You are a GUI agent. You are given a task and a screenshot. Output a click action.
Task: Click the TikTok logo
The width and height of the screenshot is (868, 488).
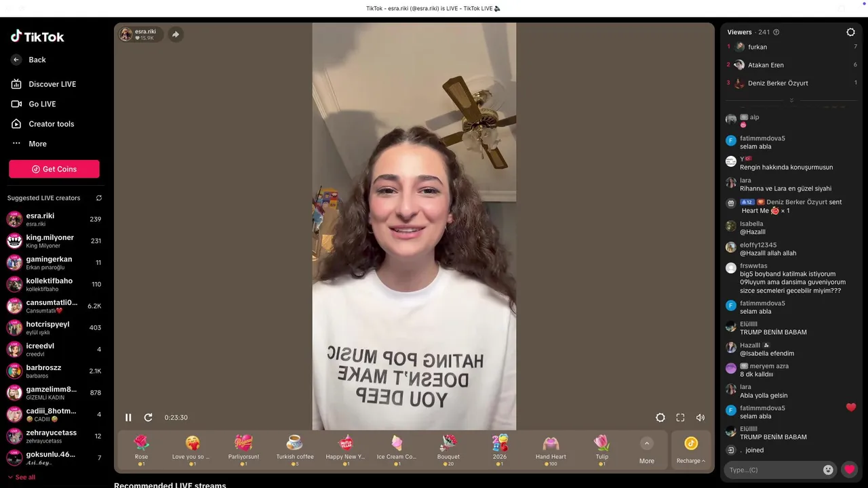click(x=37, y=37)
